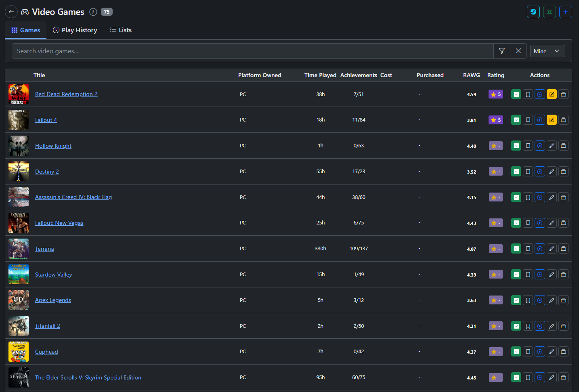Image resolution: width=579 pixels, height=392 pixels.
Task: Click the info icon beside Video Games
Action: 93,12
